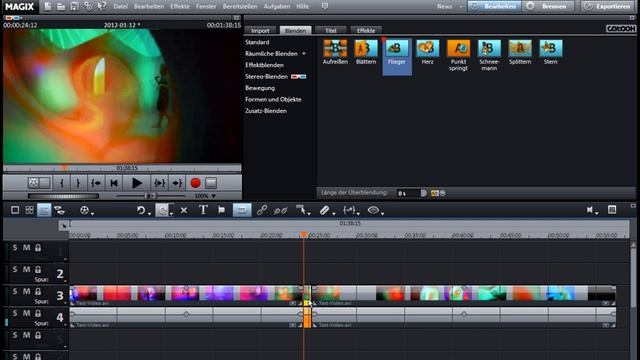This screenshot has width=640, height=360.
Task: Mute track 2
Action: (x=26, y=269)
